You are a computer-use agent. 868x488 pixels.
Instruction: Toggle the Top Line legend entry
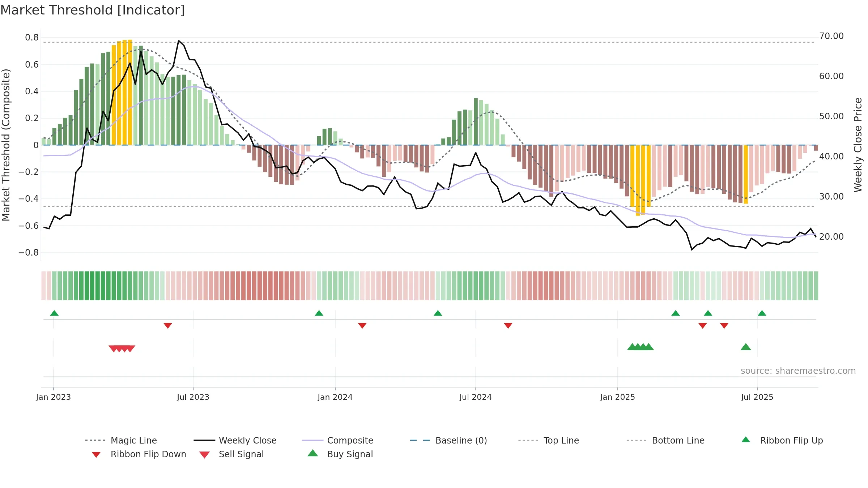[x=548, y=440]
